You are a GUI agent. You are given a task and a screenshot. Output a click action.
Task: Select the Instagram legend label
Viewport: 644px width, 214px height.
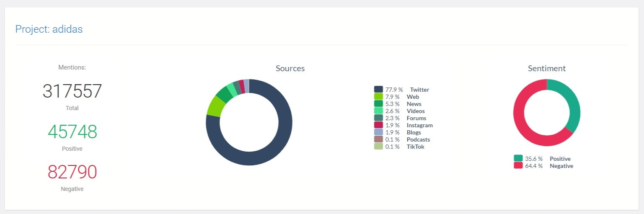(x=420, y=125)
